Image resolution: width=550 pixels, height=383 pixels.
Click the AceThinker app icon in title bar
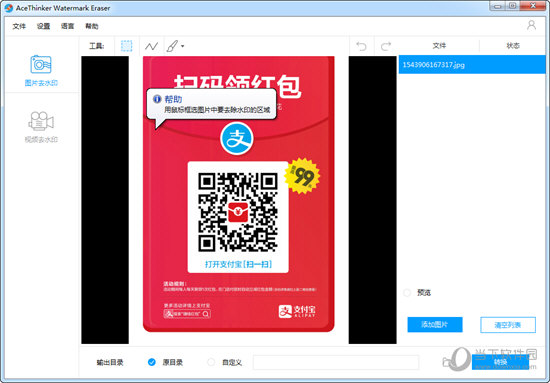[x=9, y=8]
